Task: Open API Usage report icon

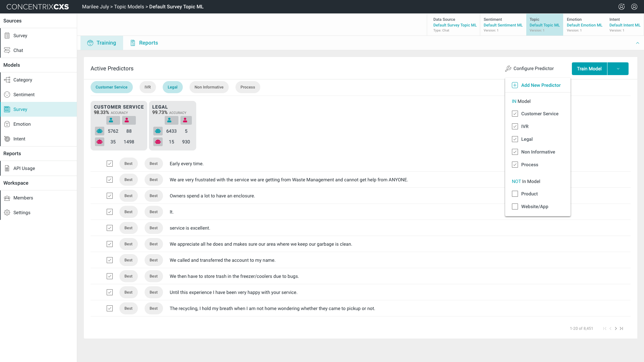Action: [x=7, y=168]
